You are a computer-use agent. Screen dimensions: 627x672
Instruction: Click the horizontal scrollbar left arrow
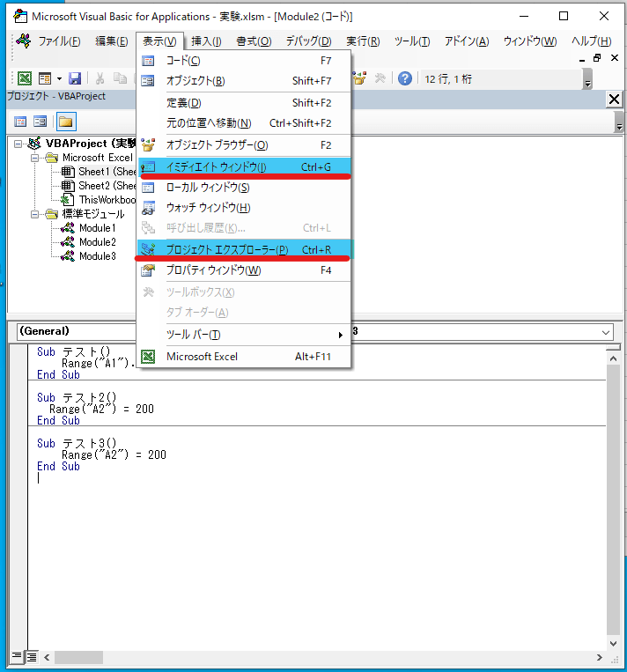(47, 657)
